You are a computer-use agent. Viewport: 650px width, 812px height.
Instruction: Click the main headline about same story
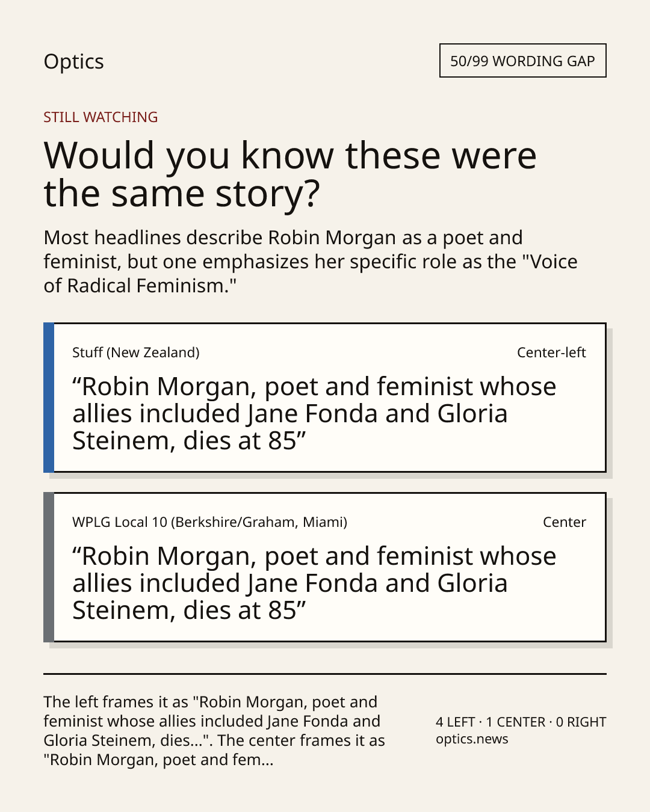click(x=290, y=174)
